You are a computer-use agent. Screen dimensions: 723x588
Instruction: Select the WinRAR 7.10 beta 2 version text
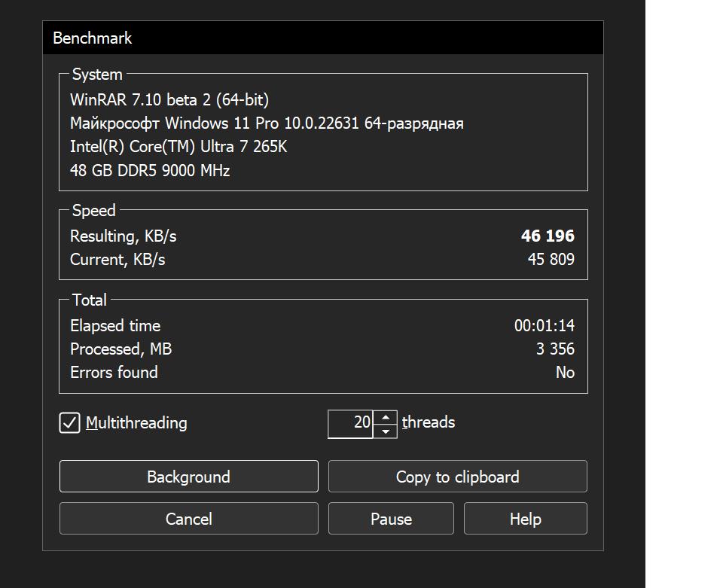pos(169,99)
